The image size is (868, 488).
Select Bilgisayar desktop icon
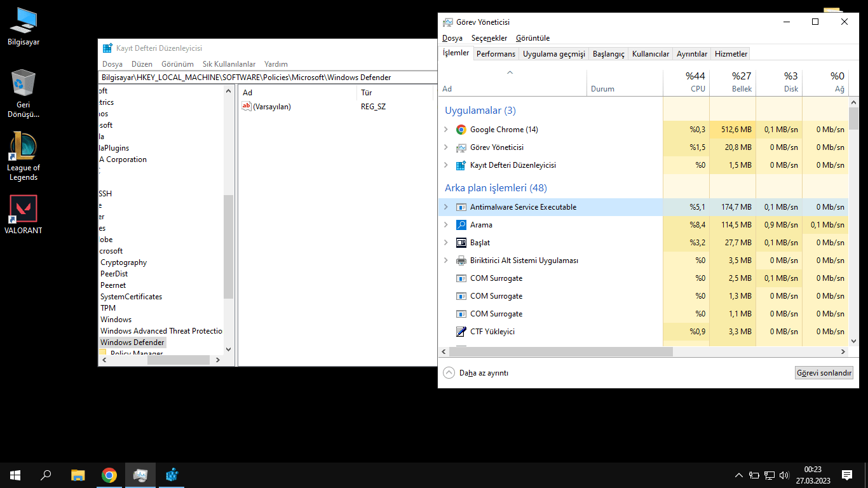click(24, 25)
